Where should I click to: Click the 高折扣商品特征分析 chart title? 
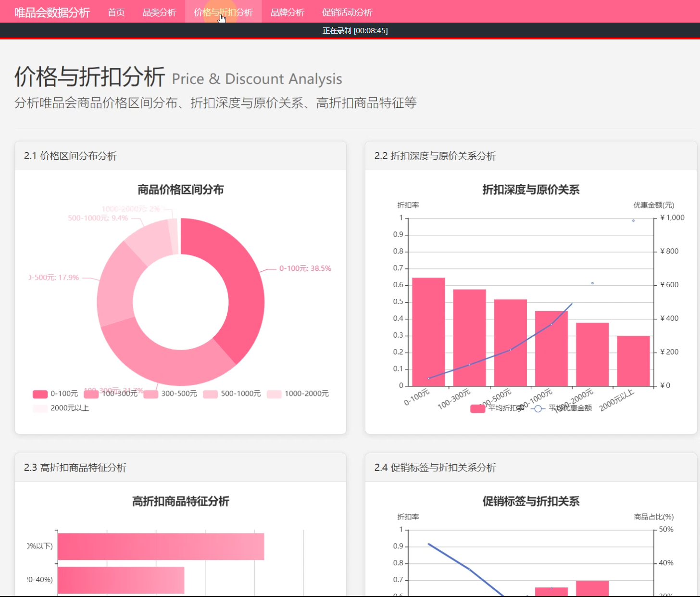[x=181, y=501]
